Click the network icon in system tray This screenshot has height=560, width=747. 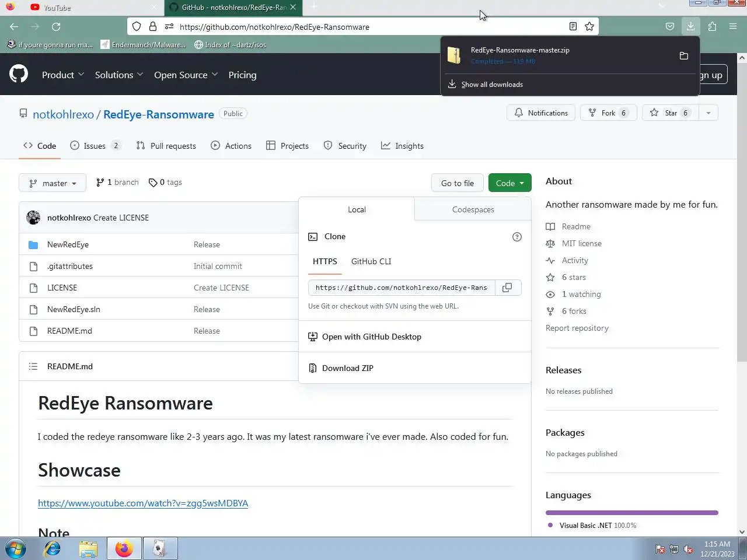click(674, 549)
